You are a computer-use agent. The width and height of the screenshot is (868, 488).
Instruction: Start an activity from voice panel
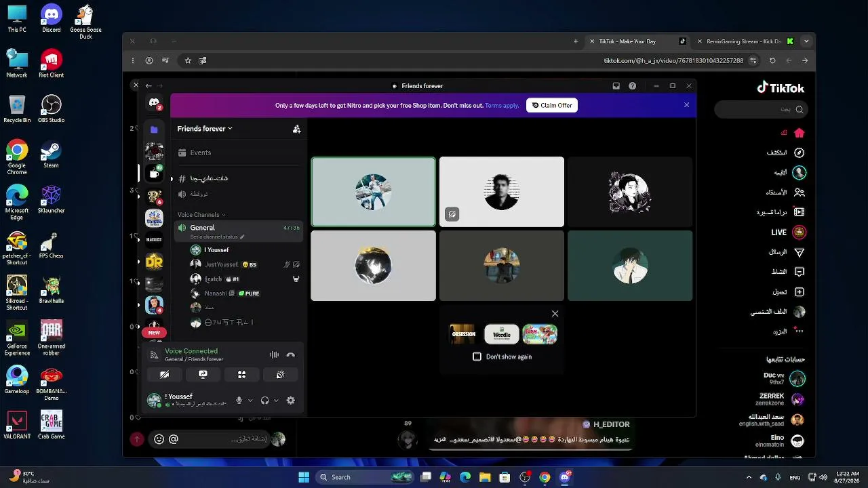pyautogui.click(x=241, y=374)
